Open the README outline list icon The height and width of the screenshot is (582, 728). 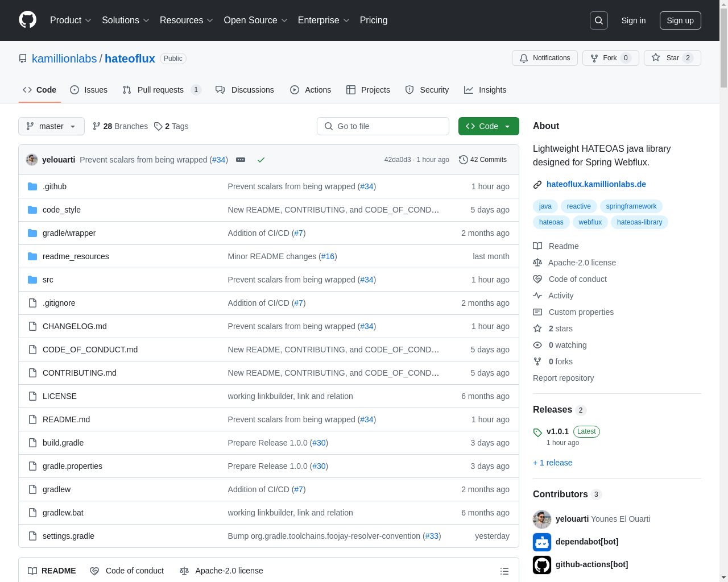point(504,571)
